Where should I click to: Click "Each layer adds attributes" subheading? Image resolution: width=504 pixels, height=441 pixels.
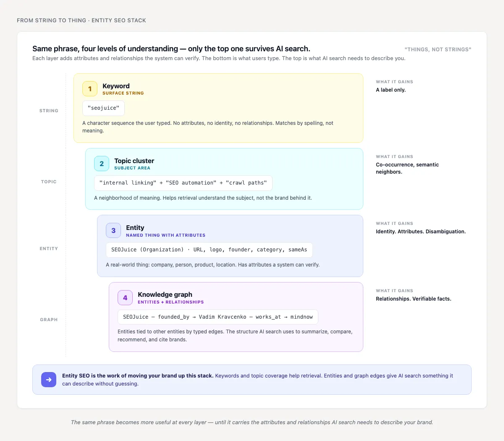click(219, 58)
